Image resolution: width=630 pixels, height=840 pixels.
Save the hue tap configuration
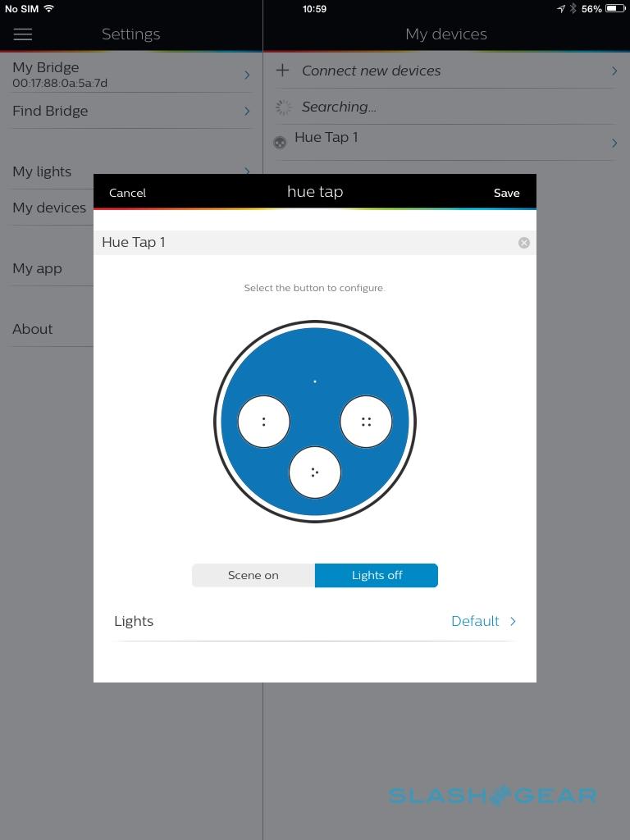(506, 193)
